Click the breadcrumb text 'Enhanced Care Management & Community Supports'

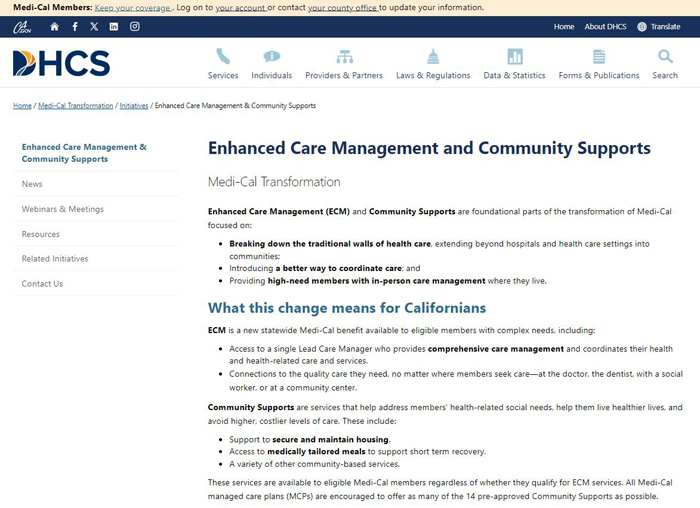coord(235,106)
